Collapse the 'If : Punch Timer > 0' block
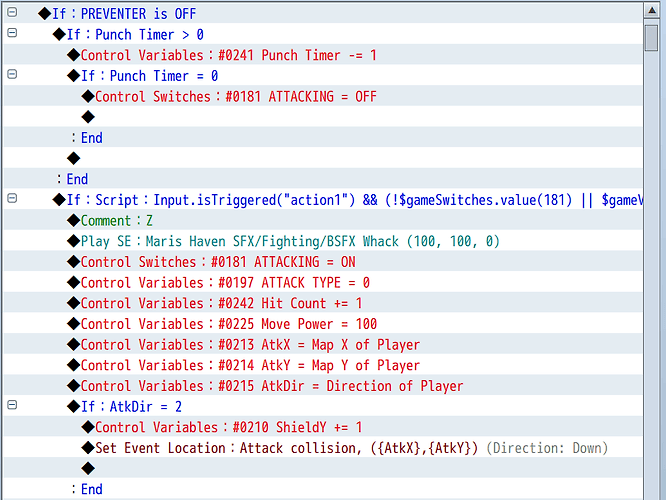The width and height of the screenshot is (666, 500). (12, 33)
